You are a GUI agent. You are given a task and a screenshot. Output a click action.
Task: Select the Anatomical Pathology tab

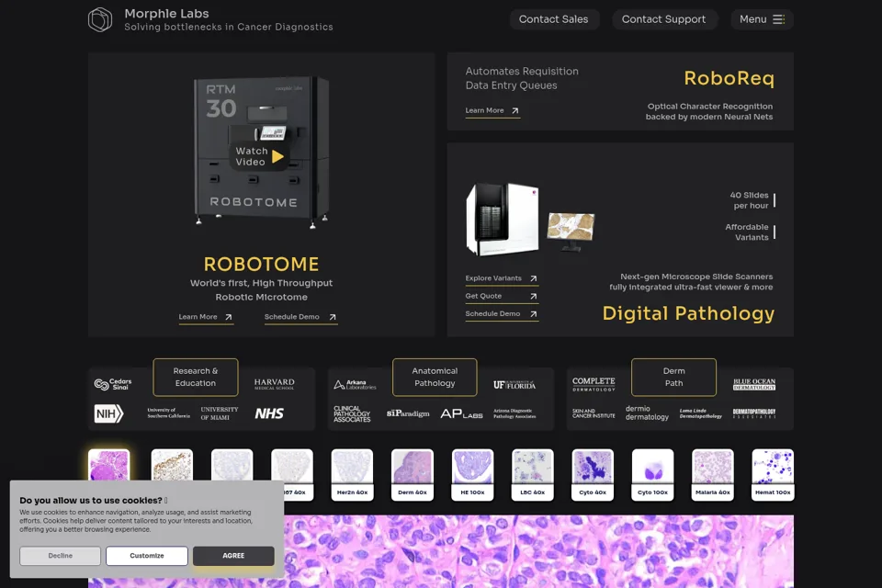435,377
